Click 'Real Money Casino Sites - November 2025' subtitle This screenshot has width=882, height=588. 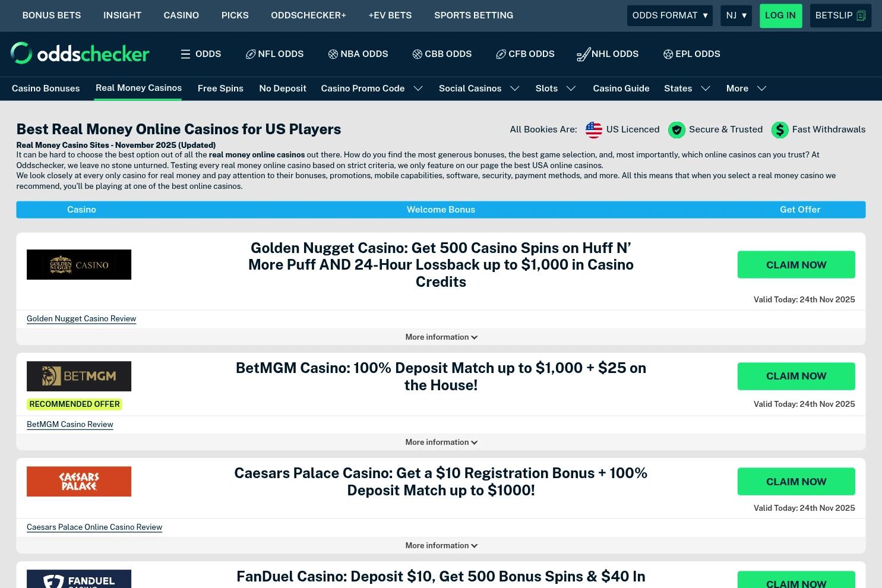116,145
